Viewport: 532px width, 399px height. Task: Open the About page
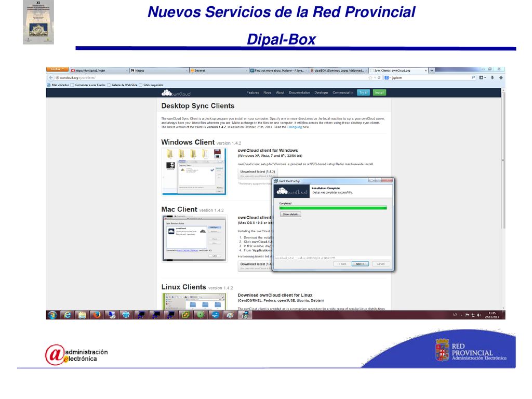tap(280, 92)
